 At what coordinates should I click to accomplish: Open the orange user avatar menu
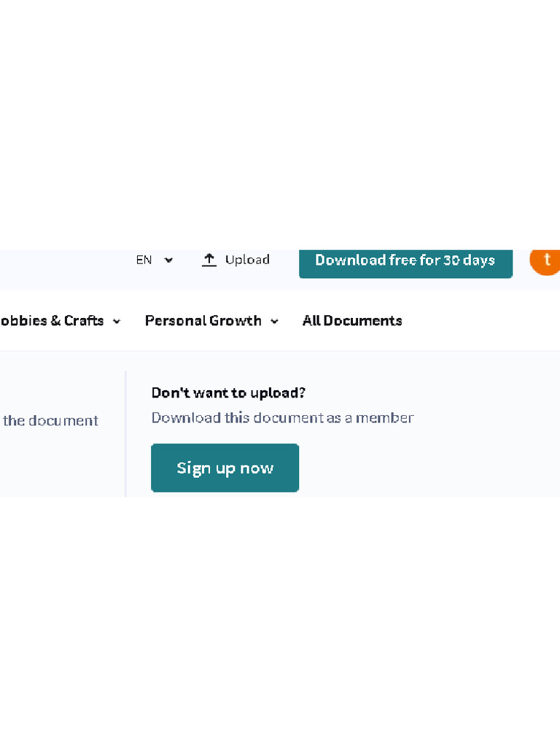point(547,260)
